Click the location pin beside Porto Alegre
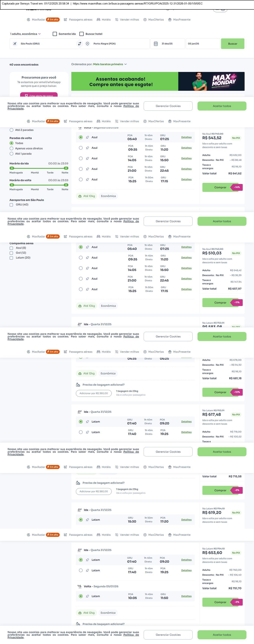The image size is (254, 644). 88,44
